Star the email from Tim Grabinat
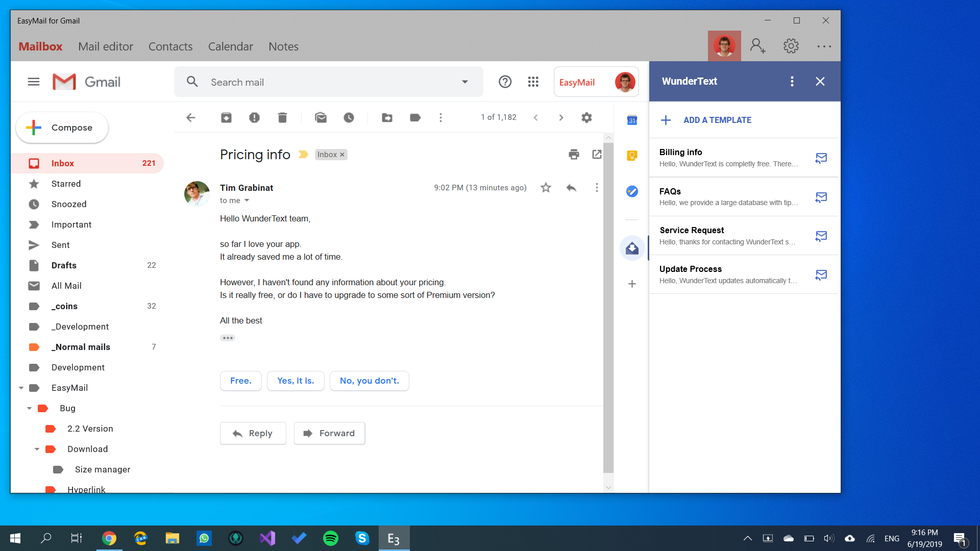Screen dimensions: 980x551 point(546,187)
